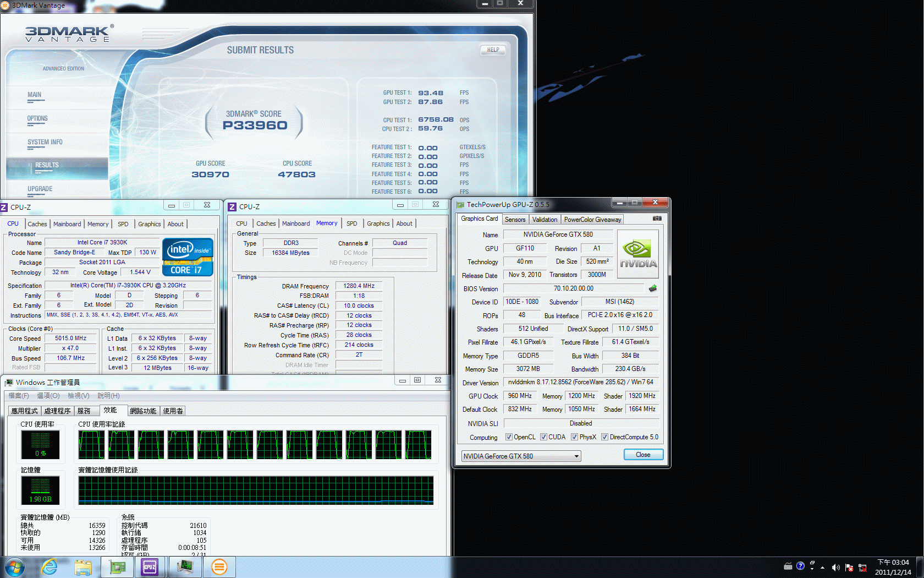Open the 選項(O) menu in Task Manager

coord(48,396)
